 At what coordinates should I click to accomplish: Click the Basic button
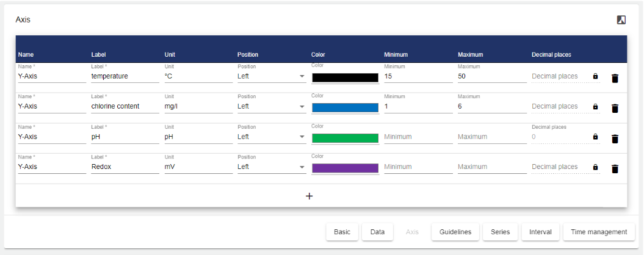[x=342, y=232]
